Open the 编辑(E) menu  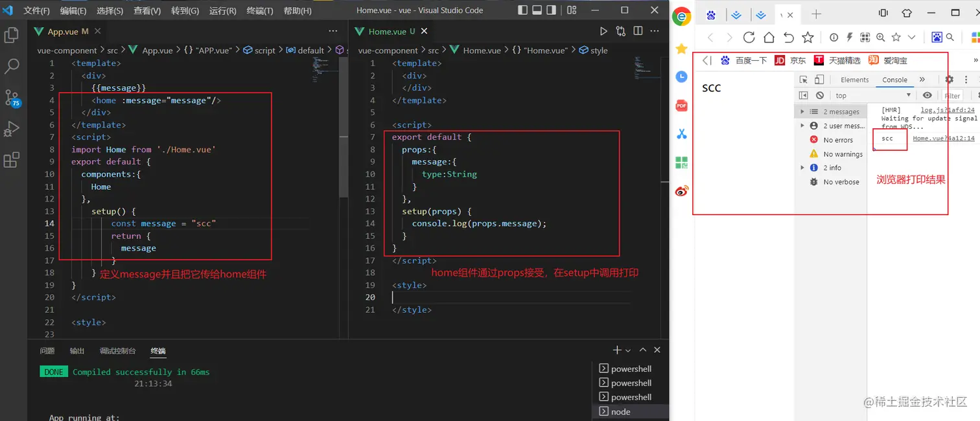tap(73, 11)
